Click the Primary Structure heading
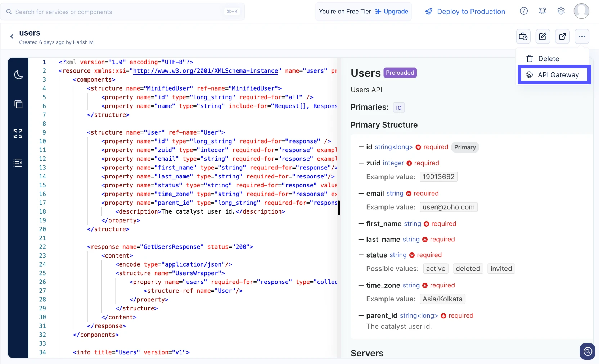 (384, 125)
